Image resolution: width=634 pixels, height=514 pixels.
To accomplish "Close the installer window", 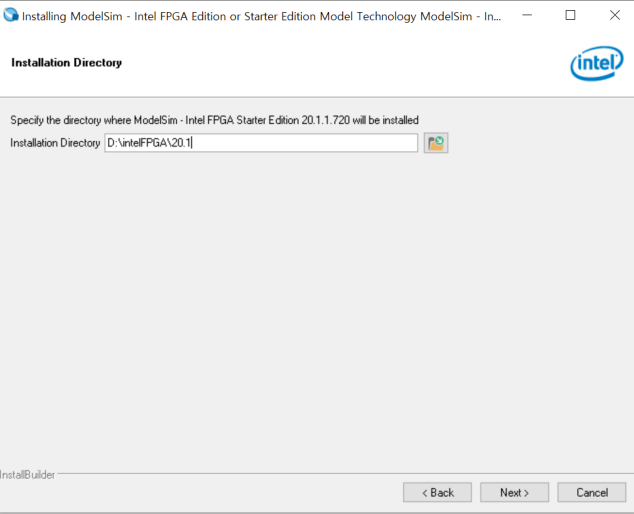I will pos(615,15).
